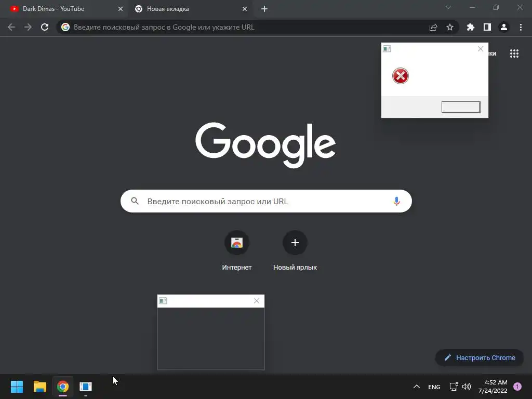Screen dimensions: 532x399
Task: Open the volume control in tray
Action: click(x=467, y=387)
